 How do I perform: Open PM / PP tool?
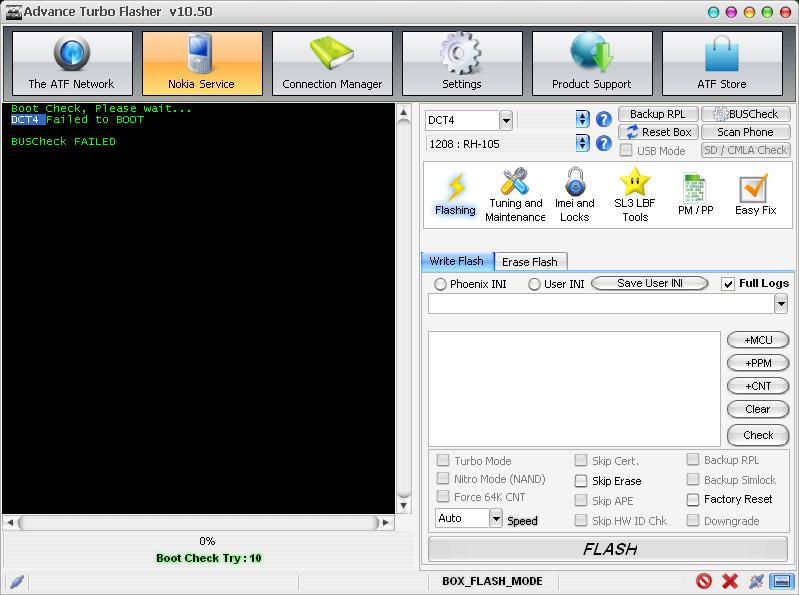coord(695,195)
